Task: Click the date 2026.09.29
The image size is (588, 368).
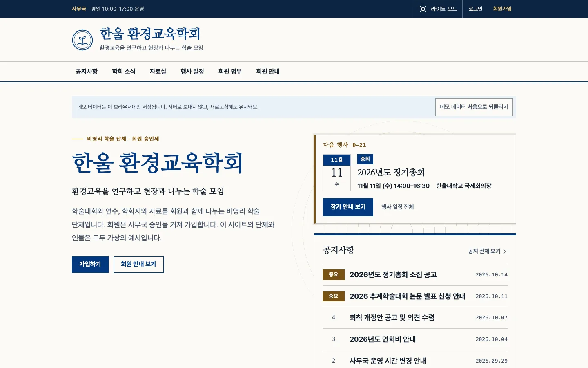Action: (x=492, y=361)
